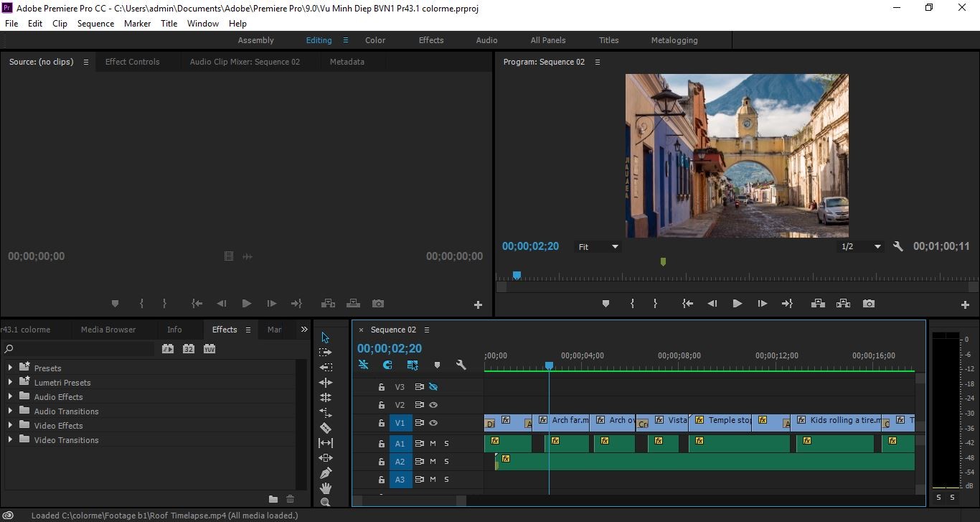Select the Pen tool
This screenshot has height=522, width=980.
pos(325,473)
